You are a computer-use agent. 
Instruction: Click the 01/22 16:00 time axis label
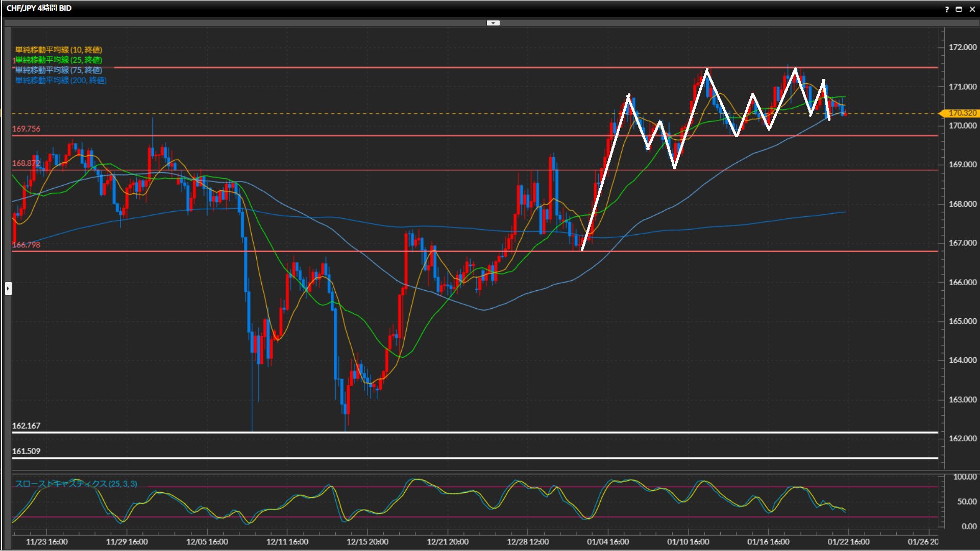tap(848, 541)
